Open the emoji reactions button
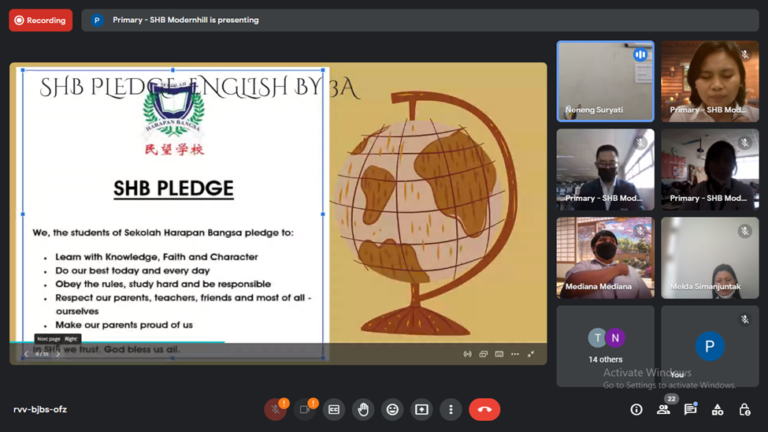 click(x=392, y=409)
